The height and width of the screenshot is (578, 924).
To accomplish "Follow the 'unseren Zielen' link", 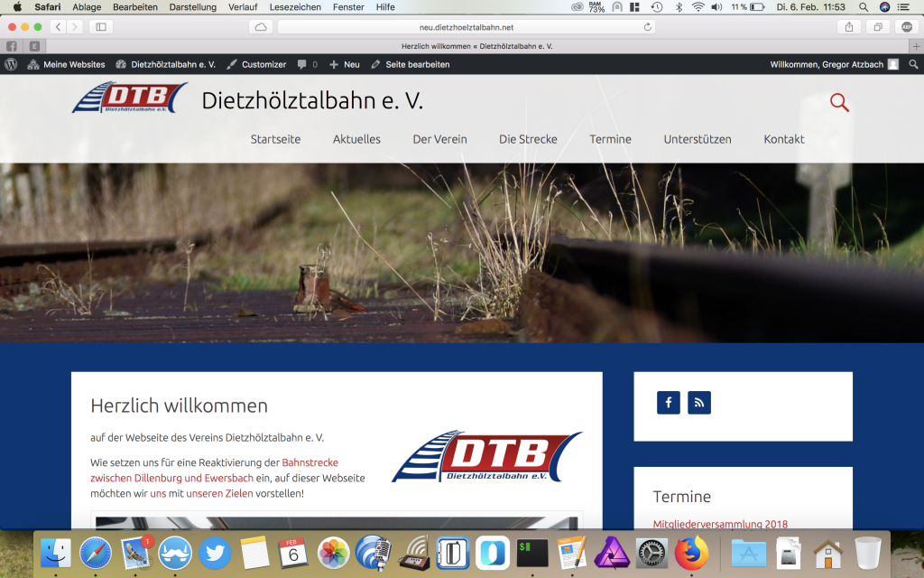I will tap(219, 494).
